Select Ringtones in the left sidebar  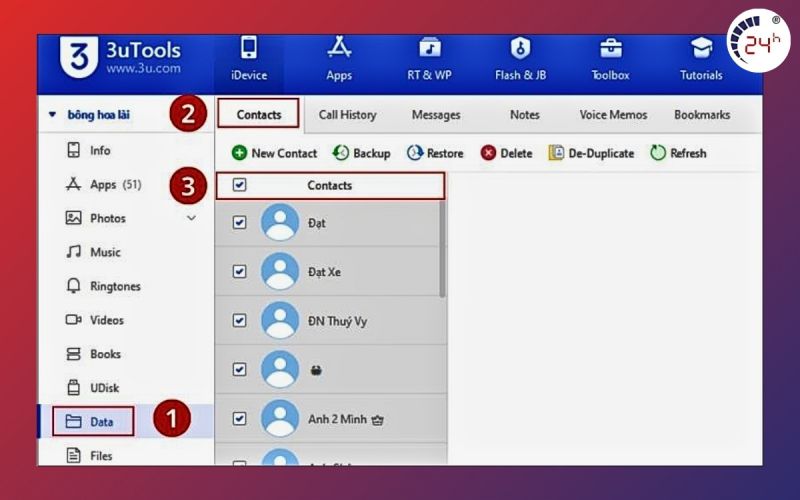pos(115,286)
